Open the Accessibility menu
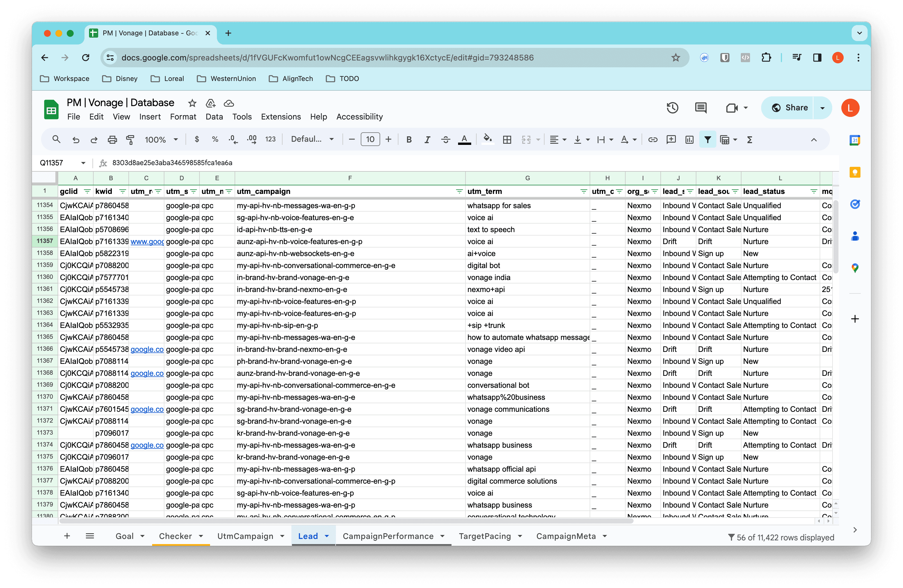Screen dimensions: 903x588 [x=359, y=117]
